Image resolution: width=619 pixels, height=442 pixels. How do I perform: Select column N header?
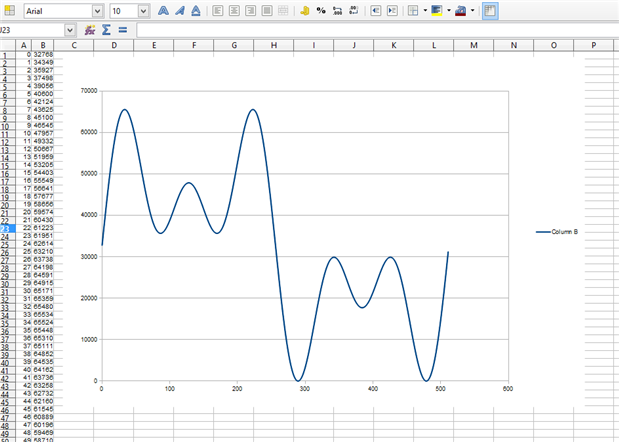(514, 45)
